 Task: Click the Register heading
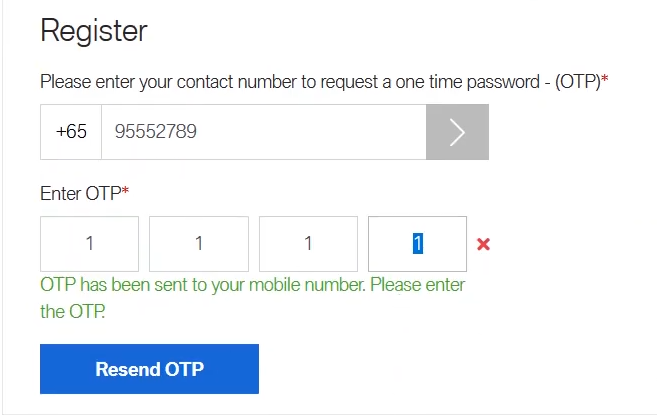pyautogui.click(x=94, y=31)
